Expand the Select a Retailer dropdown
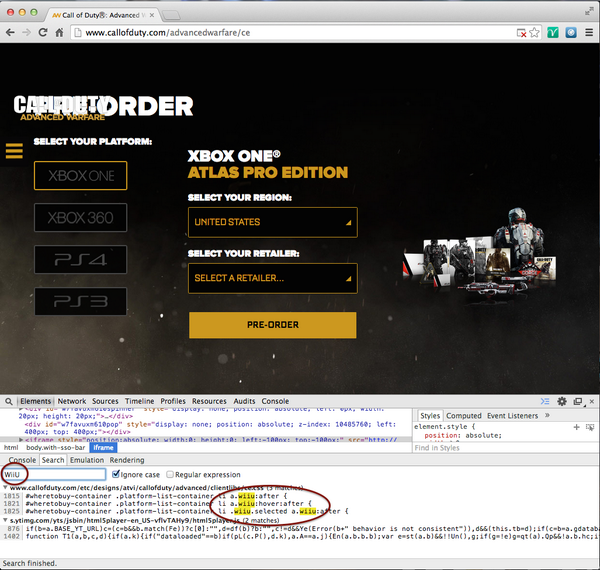Screen dimensions: 600x570 tap(272, 277)
